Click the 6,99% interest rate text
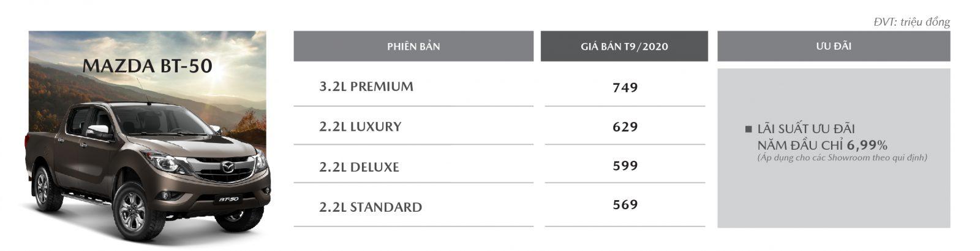Screen dimensions: 980x251 868,145
